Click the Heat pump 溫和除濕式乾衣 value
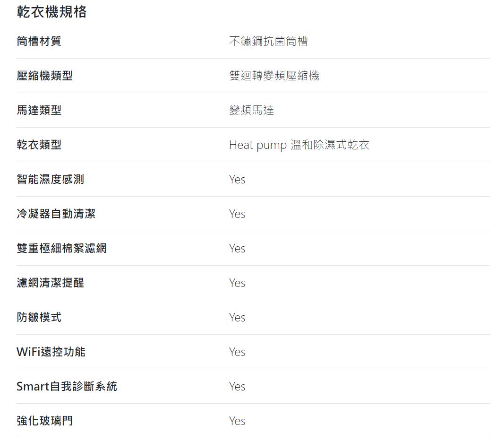The width and height of the screenshot is (504, 442). 299,145
